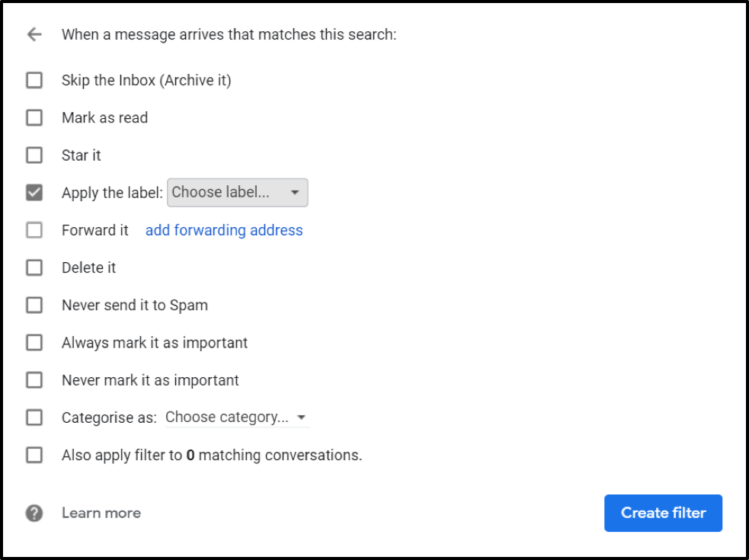Enable Skip the Inbox checkbox

tap(34, 80)
